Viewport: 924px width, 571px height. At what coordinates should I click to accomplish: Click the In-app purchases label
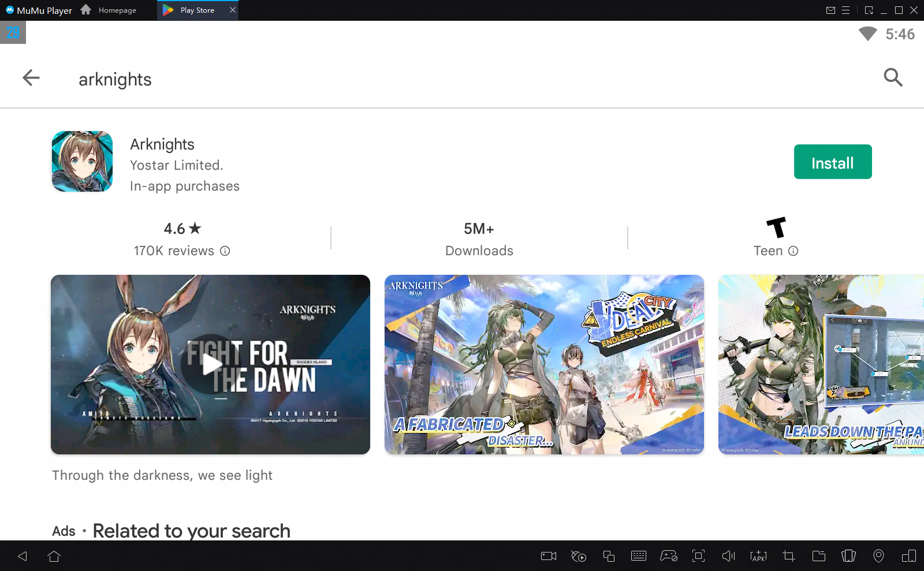click(185, 186)
